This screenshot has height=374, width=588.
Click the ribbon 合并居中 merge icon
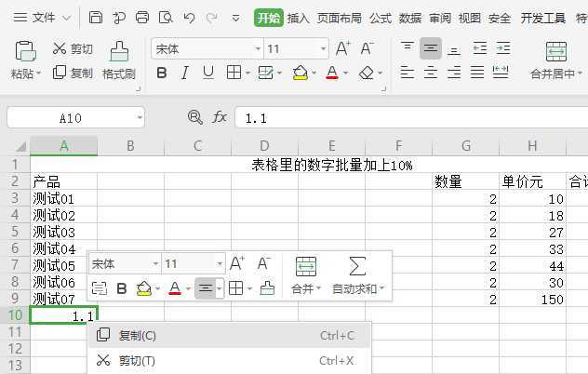click(556, 51)
